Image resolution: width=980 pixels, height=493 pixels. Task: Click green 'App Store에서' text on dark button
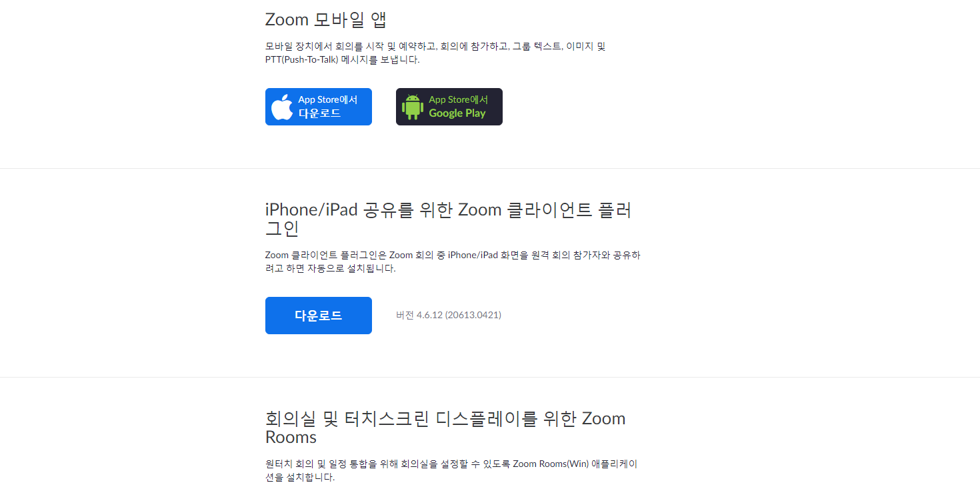tap(459, 99)
